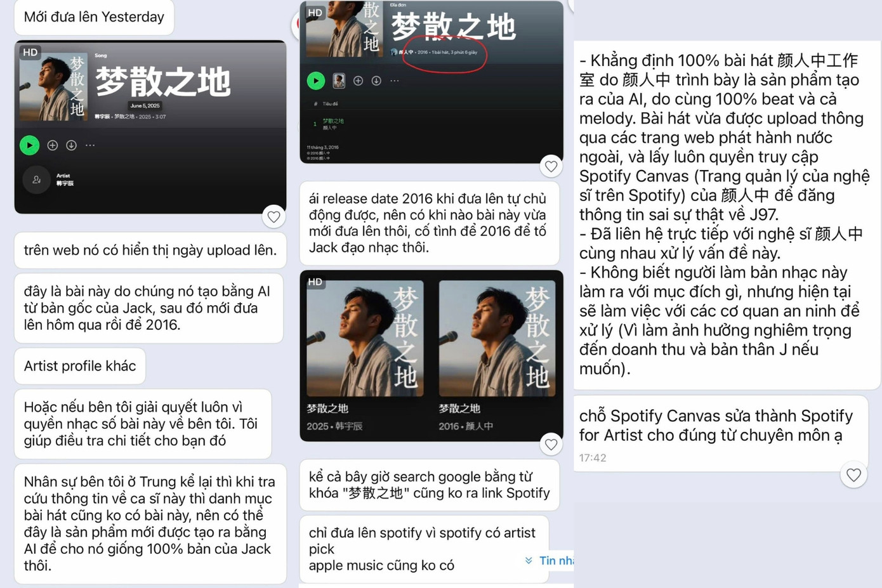882x588 pixels.
Task: Jump to new messages via Tin nhắn chevron
Action: pos(549,560)
